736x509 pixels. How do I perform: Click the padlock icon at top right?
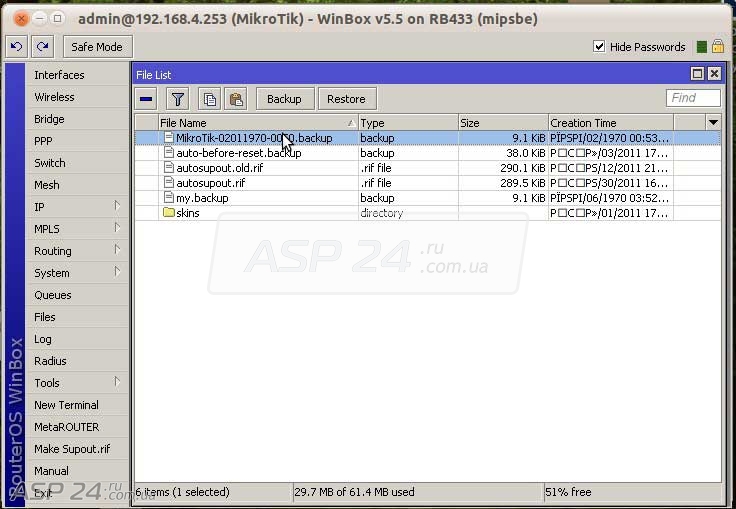pos(718,46)
